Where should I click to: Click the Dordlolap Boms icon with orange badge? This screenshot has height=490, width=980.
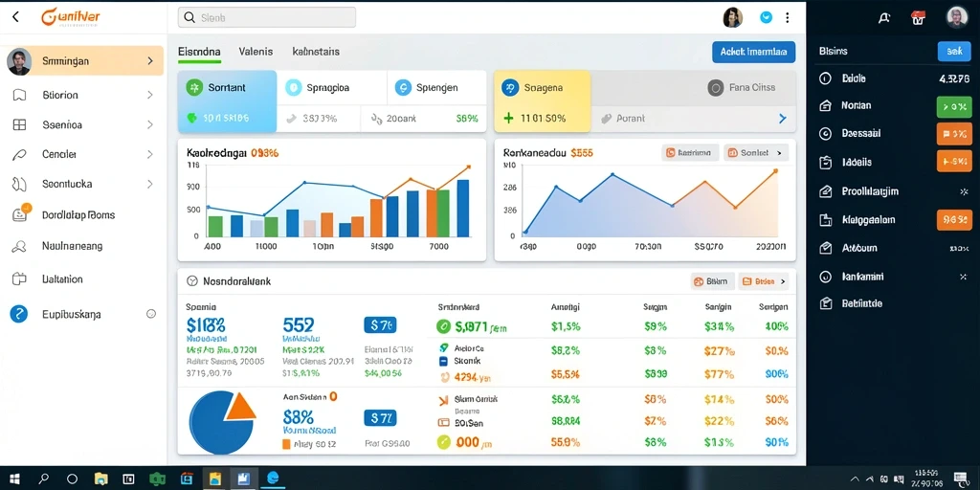[x=20, y=213]
